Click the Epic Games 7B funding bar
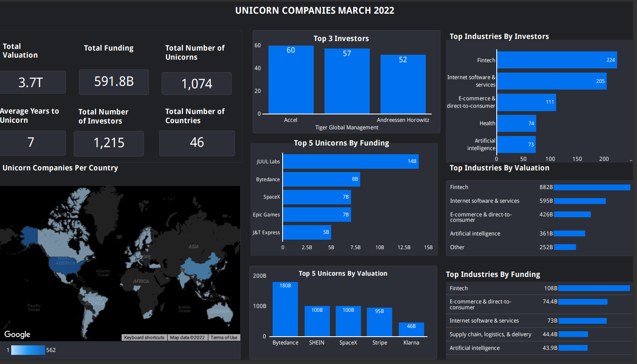This screenshot has height=364, width=637. [x=317, y=215]
